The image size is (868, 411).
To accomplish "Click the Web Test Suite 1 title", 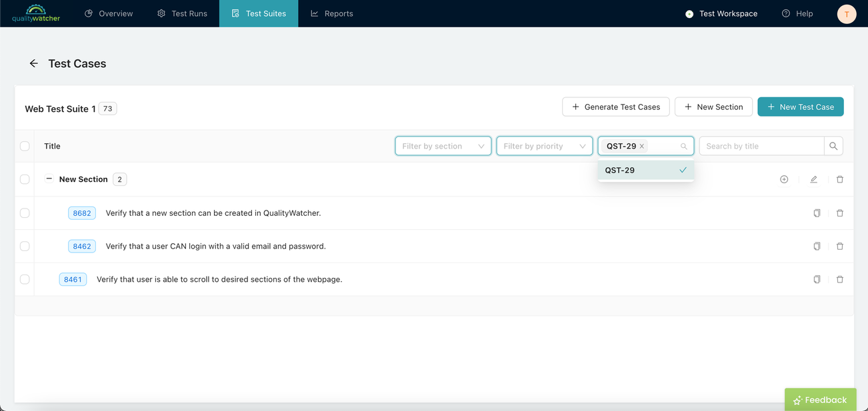I will pos(60,109).
